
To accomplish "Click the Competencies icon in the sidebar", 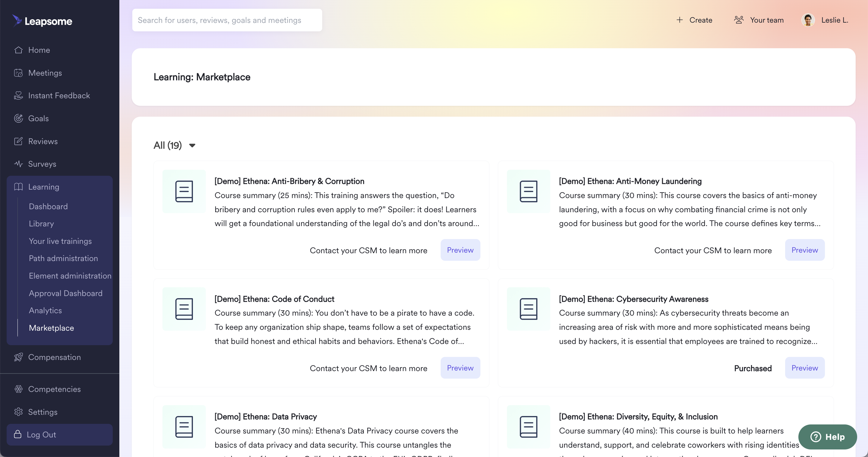I will coord(18,389).
